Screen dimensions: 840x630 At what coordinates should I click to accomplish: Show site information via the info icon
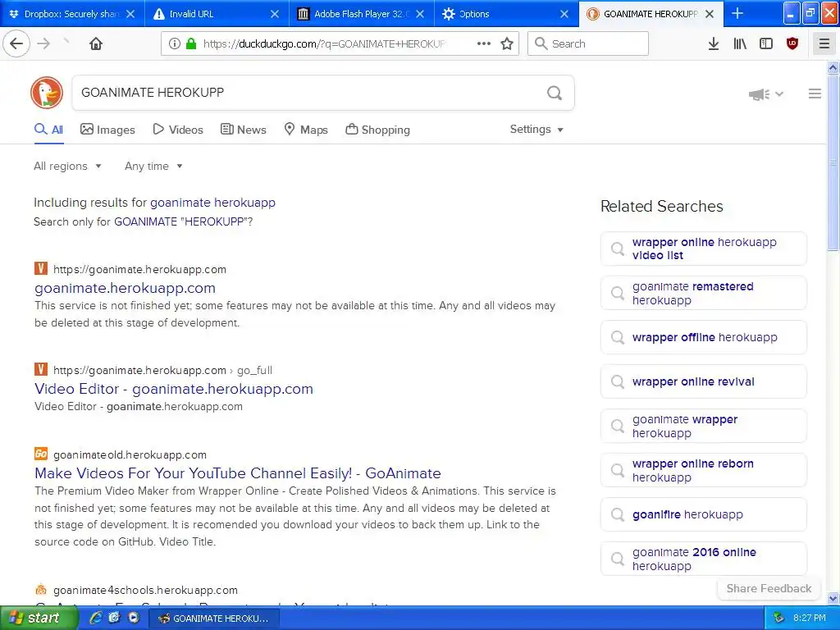coord(175,43)
